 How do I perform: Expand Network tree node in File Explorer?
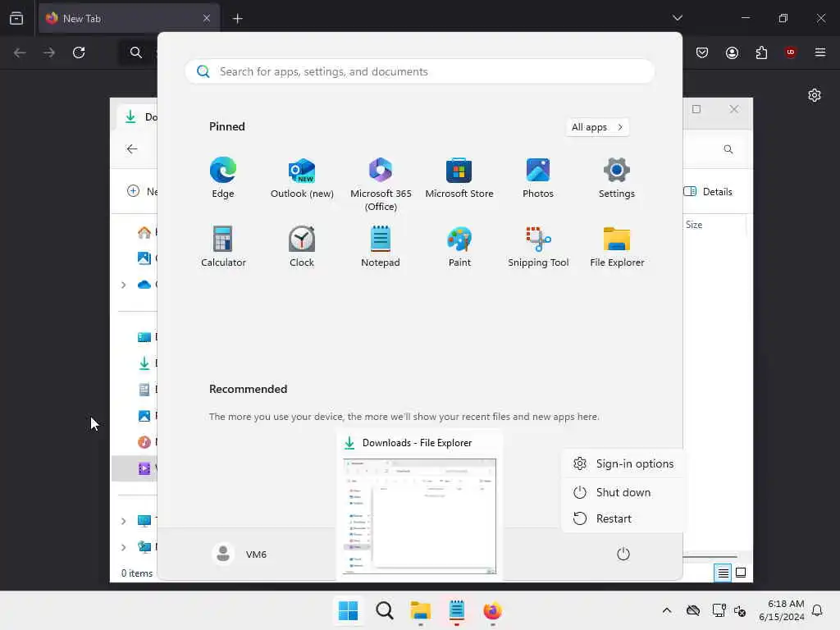tap(123, 547)
